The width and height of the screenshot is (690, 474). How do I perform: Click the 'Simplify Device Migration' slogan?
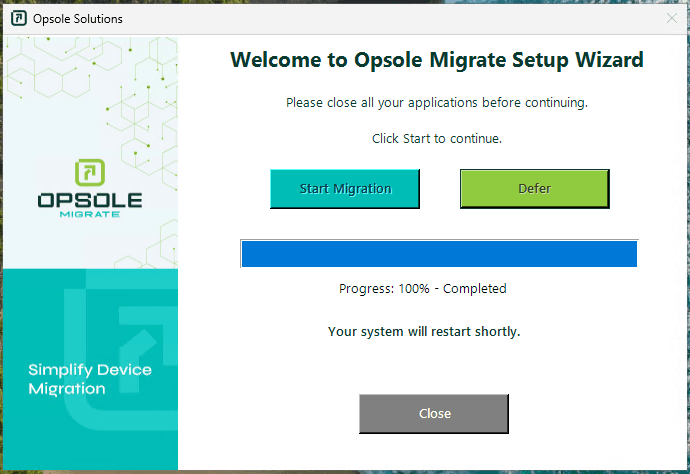pyautogui.click(x=90, y=379)
